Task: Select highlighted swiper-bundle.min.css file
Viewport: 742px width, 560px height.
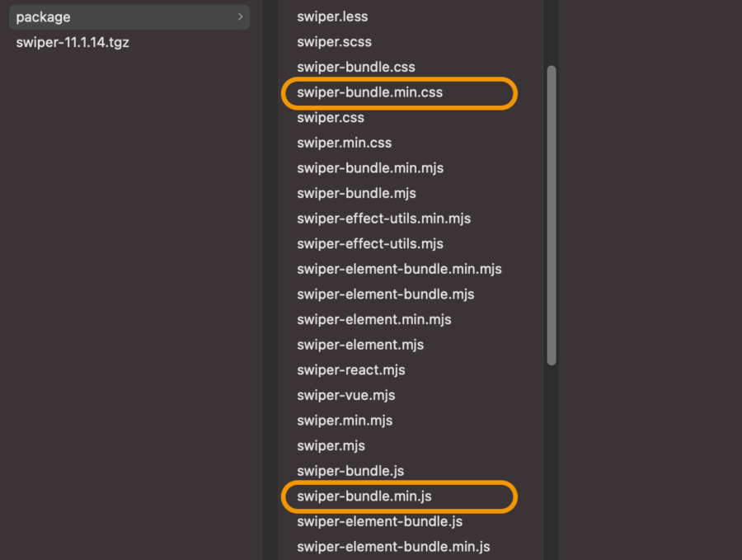Action: coord(369,92)
